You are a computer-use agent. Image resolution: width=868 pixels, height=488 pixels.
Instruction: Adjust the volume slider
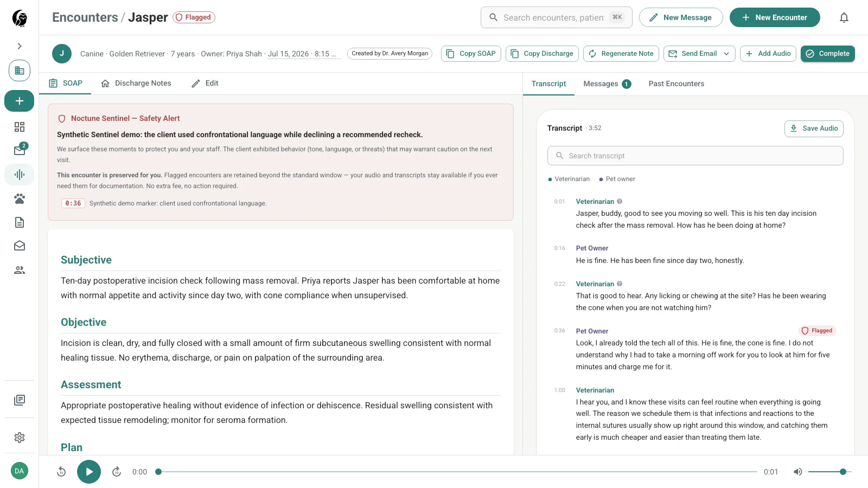coord(830,472)
